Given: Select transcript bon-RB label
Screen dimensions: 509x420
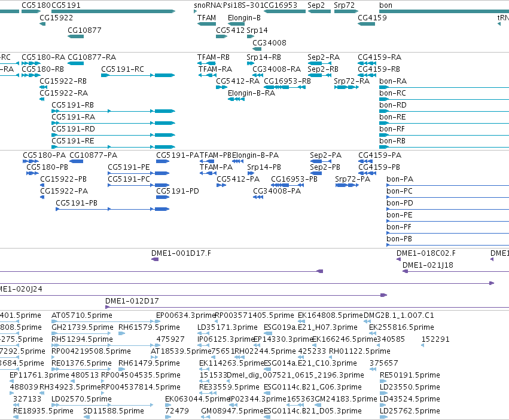Looking at the screenshot, I should pos(392,141).
